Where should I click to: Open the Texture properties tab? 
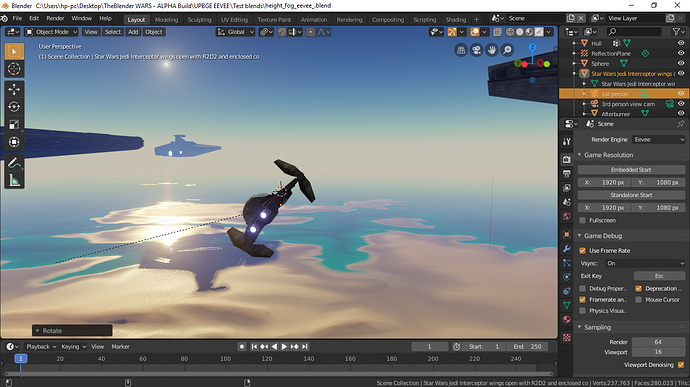pyautogui.click(x=567, y=338)
